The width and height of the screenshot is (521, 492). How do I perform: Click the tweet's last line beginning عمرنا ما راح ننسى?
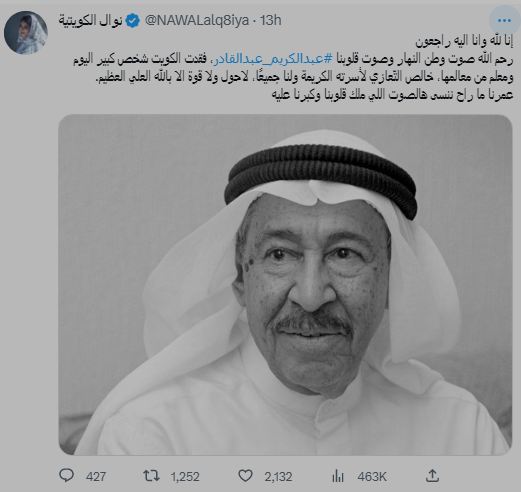(392, 95)
